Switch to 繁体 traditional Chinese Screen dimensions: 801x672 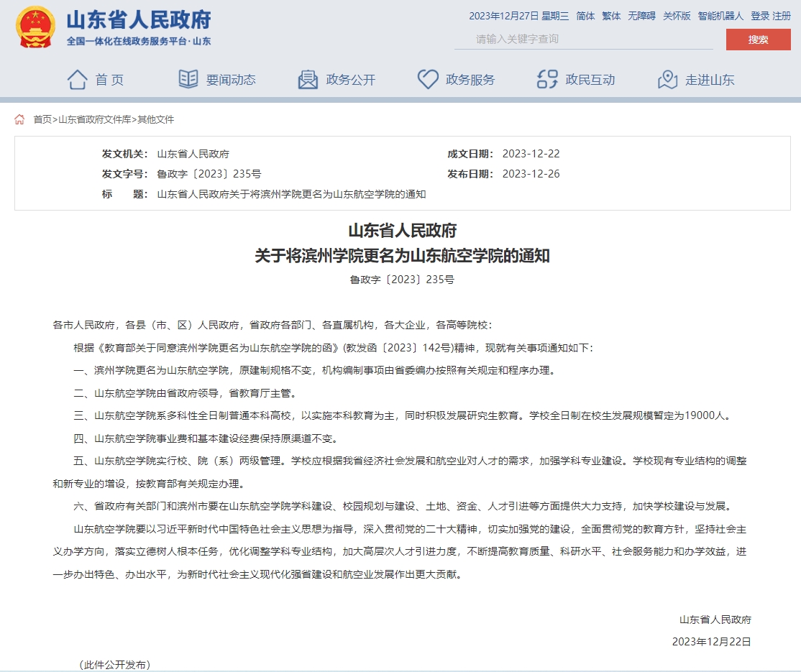point(611,16)
